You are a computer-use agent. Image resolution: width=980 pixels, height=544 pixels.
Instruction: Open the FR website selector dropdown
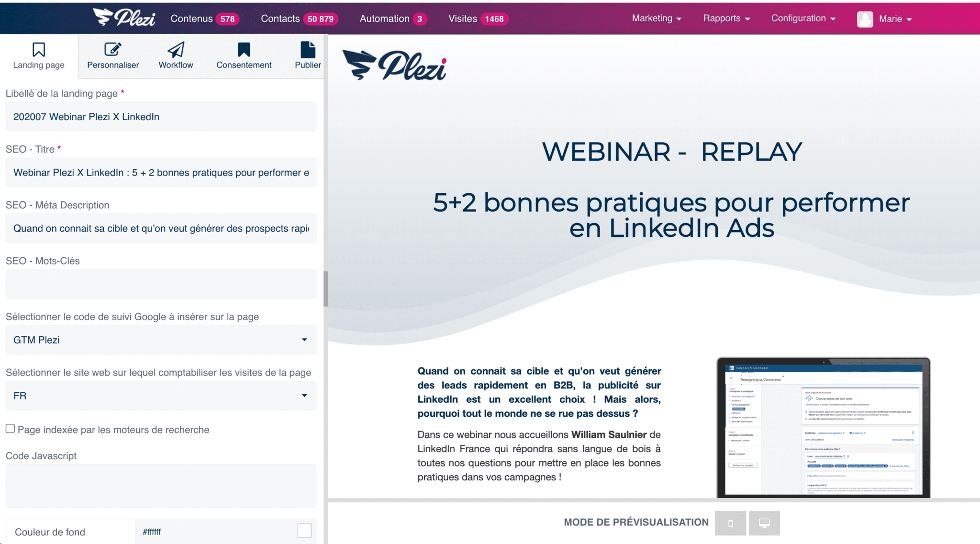point(161,396)
